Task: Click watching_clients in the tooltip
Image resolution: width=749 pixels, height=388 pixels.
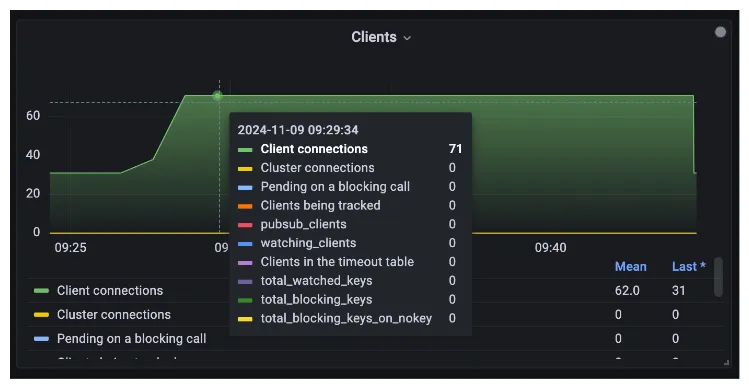Action: click(308, 243)
